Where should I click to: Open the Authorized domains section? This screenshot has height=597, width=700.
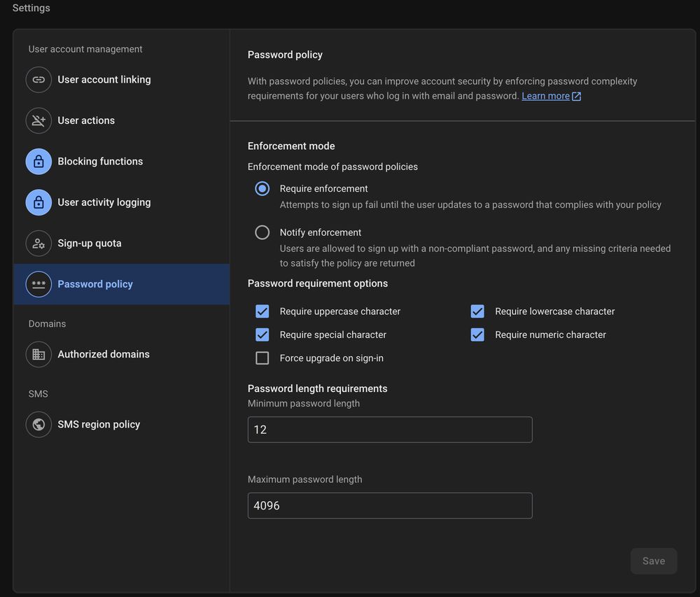click(121, 354)
